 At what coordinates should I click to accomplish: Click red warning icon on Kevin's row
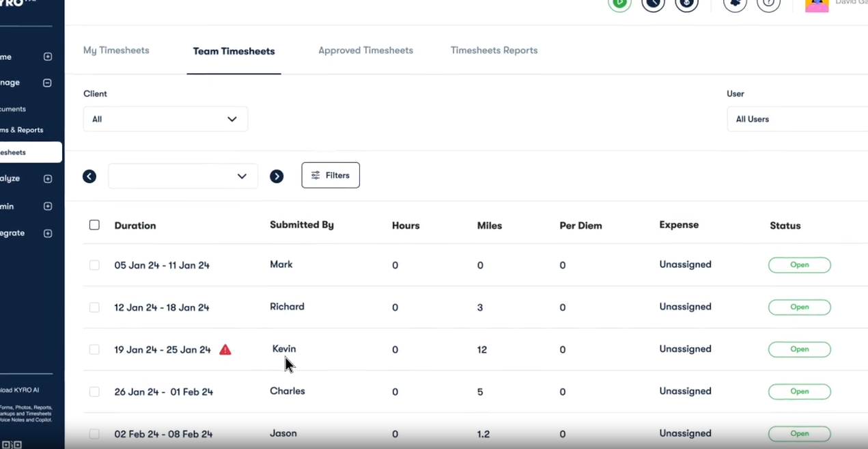(x=225, y=350)
